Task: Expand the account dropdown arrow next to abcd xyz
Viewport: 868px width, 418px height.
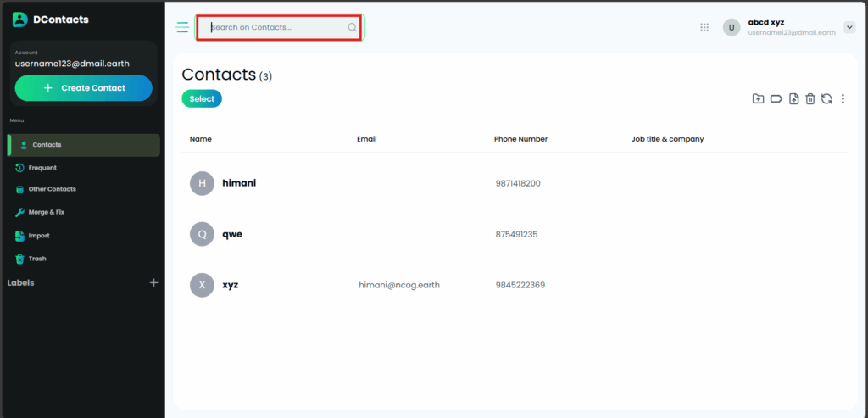Action: 849,27
